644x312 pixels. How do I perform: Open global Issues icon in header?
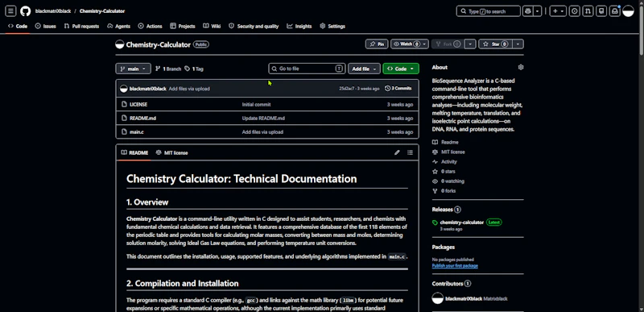click(575, 11)
